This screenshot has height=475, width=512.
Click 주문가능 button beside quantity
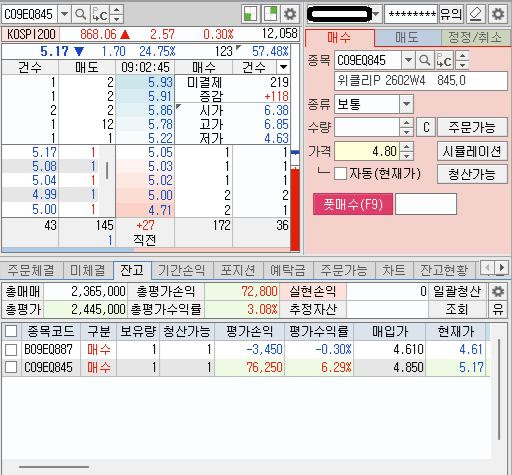(472, 127)
